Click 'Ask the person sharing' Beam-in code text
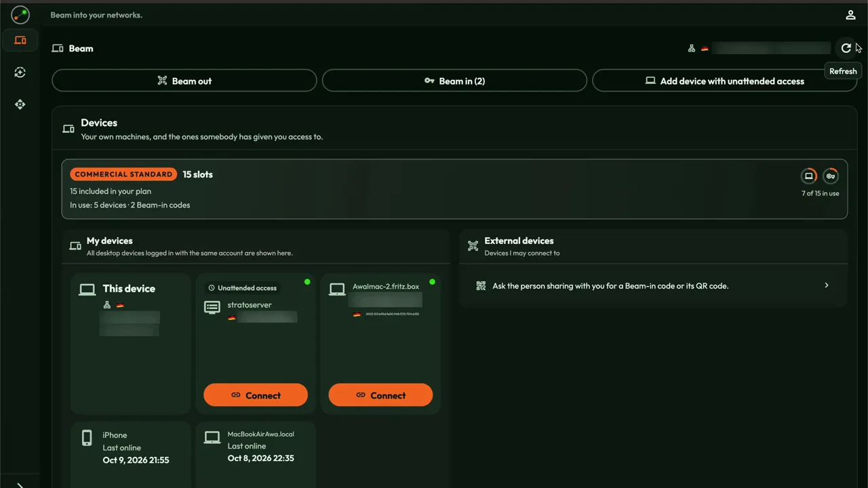The image size is (868, 488). (x=610, y=286)
